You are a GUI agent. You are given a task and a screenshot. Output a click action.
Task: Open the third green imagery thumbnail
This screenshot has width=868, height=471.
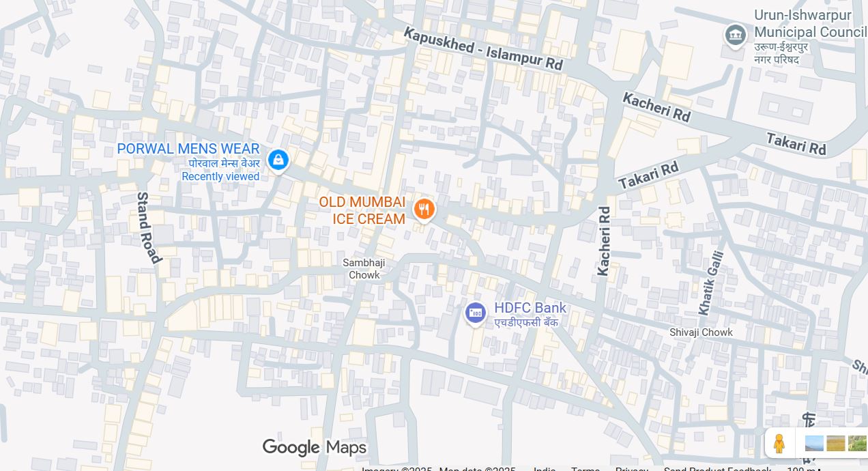point(857,444)
